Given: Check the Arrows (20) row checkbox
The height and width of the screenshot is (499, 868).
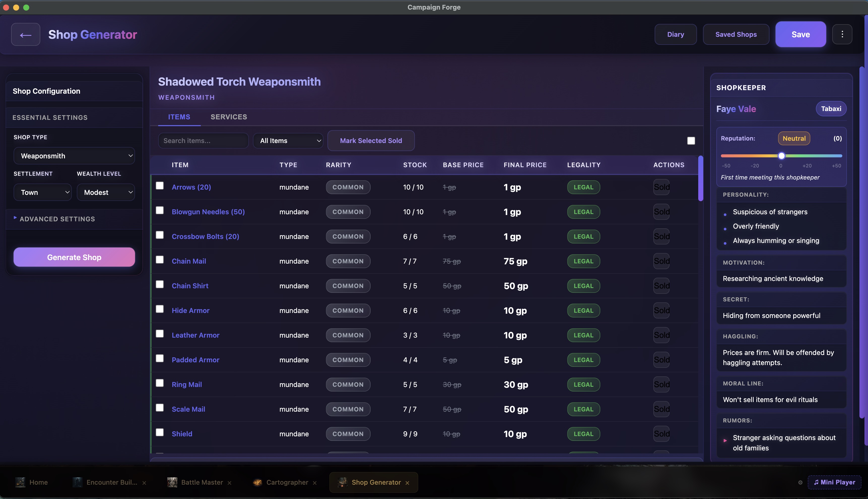Looking at the screenshot, I should click(x=160, y=186).
